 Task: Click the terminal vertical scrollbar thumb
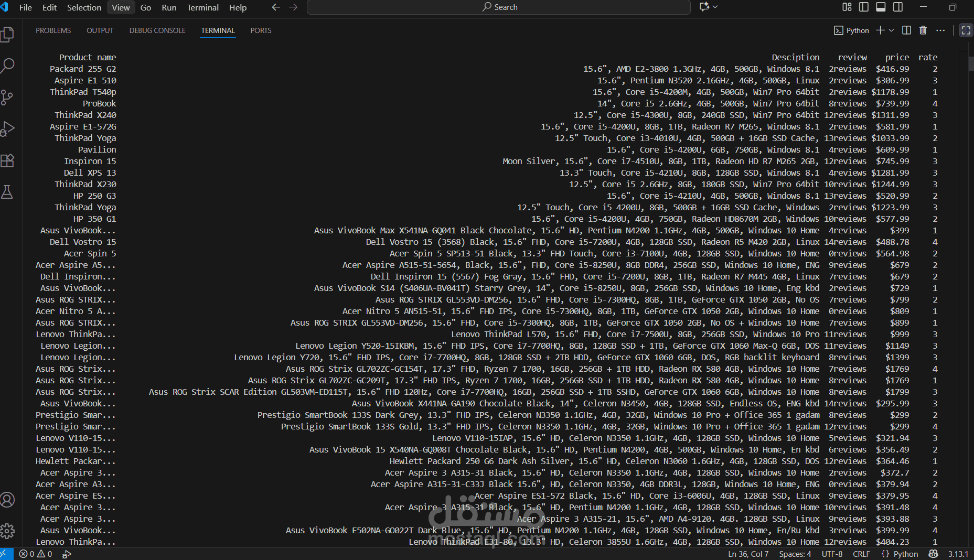point(971,63)
